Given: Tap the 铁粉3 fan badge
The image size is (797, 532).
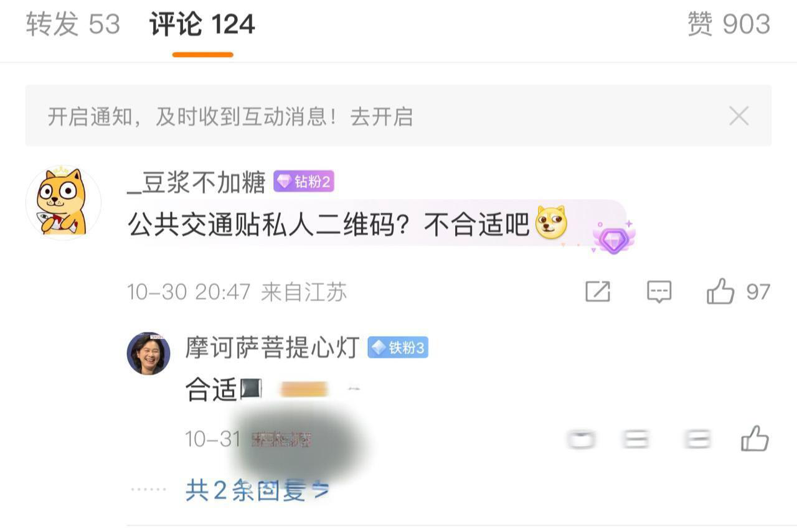Looking at the screenshot, I should [398, 348].
